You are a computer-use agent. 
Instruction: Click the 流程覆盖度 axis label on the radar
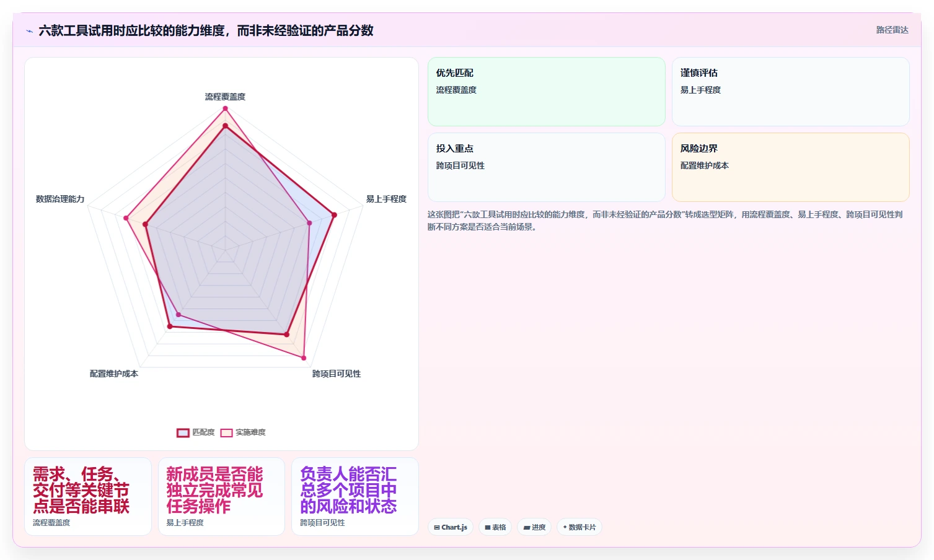(x=225, y=97)
